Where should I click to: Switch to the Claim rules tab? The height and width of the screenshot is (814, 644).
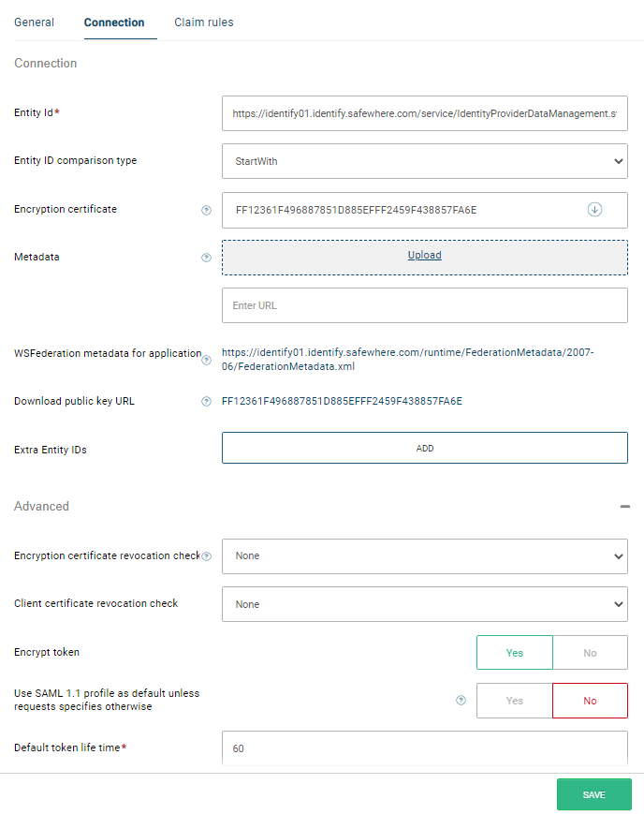click(x=203, y=22)
